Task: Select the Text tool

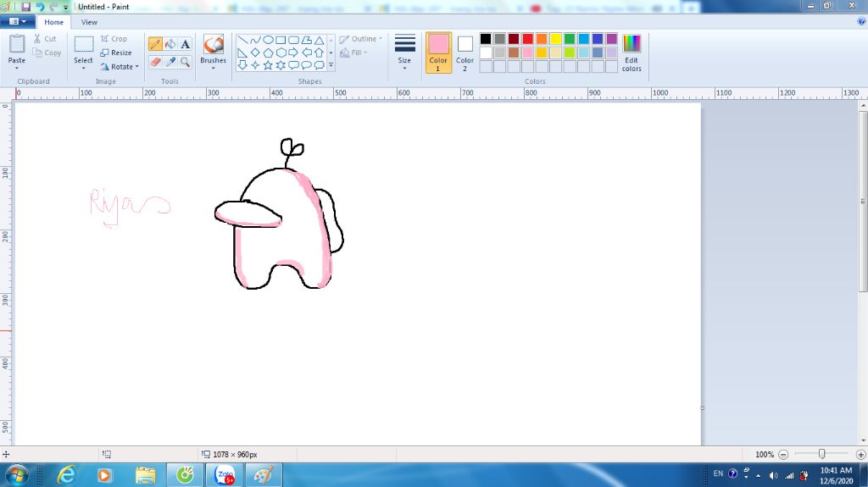Action: (186, 44)
